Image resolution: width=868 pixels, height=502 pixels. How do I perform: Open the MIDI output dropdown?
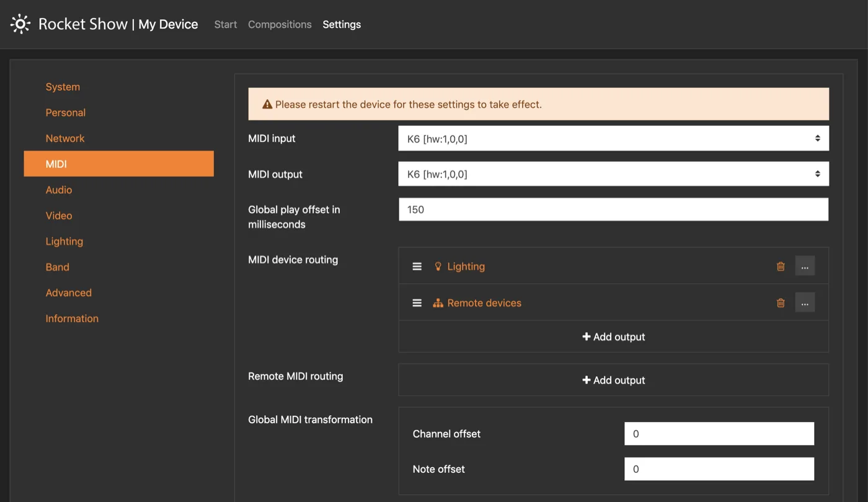(x=613, y=174)
